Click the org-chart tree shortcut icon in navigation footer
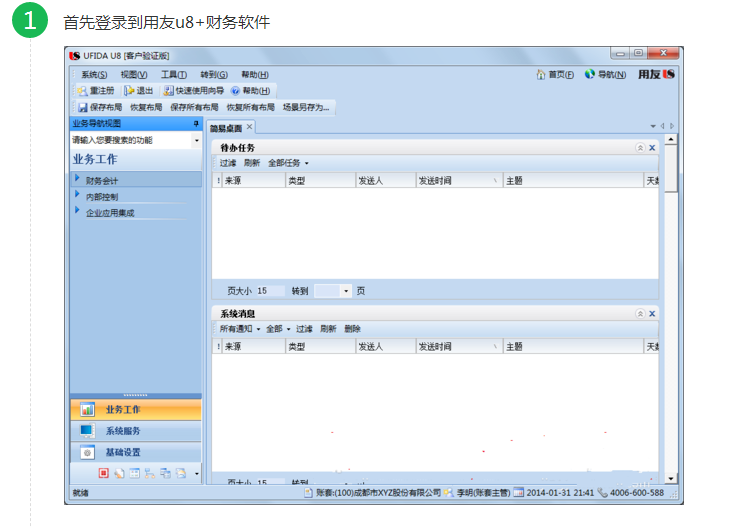 [x=150, y=473]
